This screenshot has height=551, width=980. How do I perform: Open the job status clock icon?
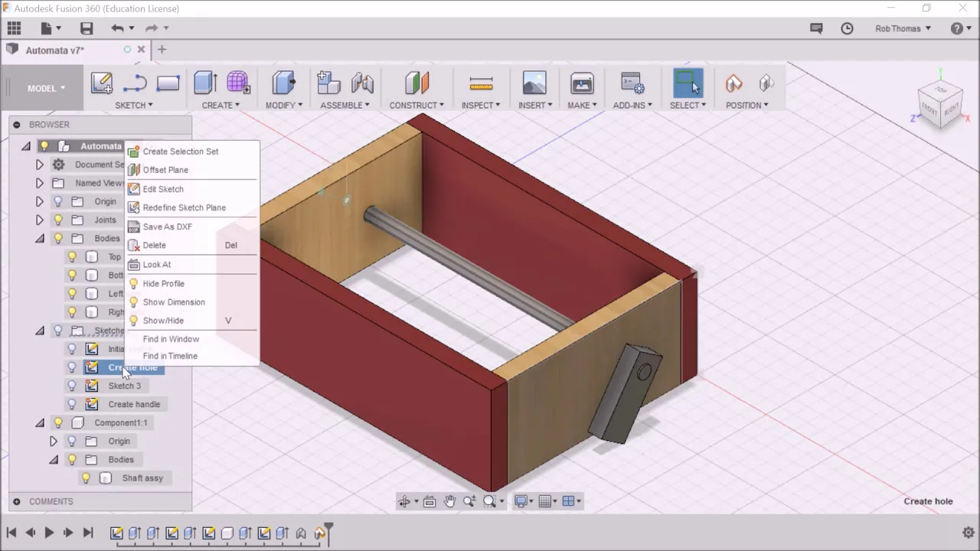[847, 28]
